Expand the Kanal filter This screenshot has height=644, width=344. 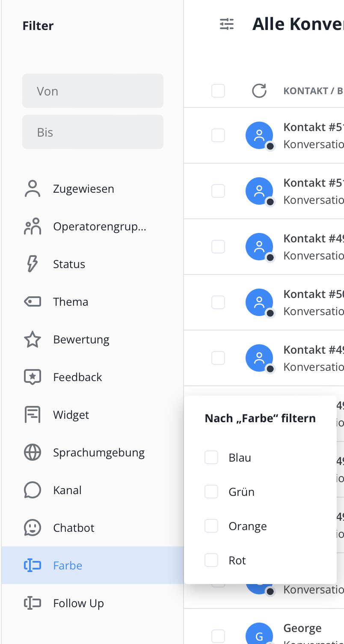(67, 490)
